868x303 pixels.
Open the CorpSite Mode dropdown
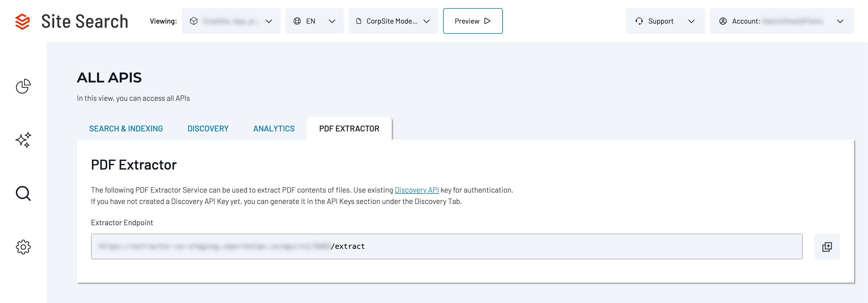(393, 21)
